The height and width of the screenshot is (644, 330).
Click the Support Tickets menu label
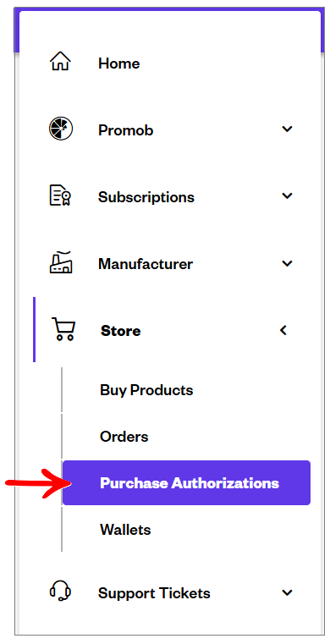[x=154, y=593]
